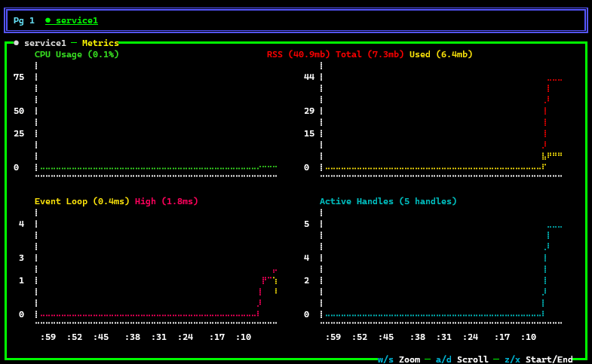
Task: Click :24 time label under Event Loop chart
Action: [x=186, y=337]
